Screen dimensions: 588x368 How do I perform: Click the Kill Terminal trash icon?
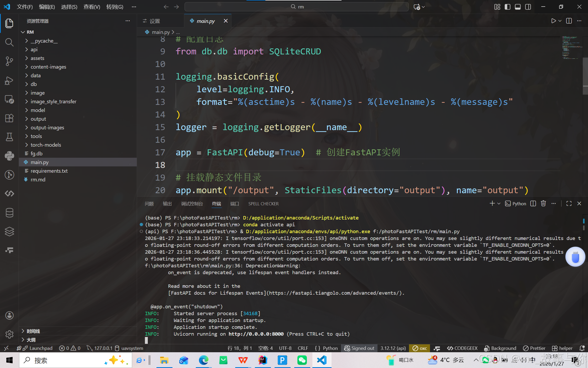pyautogui.click(x=543, y=204)
